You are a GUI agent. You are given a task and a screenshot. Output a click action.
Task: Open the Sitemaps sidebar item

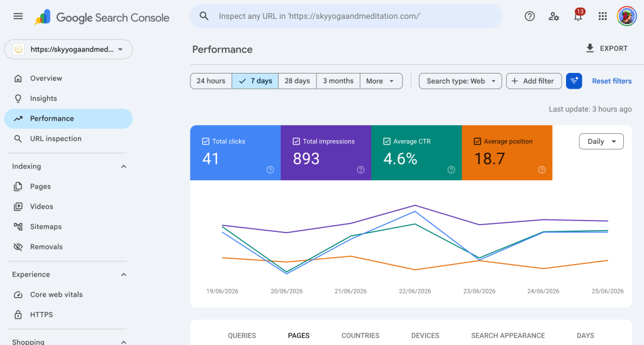(x=68, y=226)
